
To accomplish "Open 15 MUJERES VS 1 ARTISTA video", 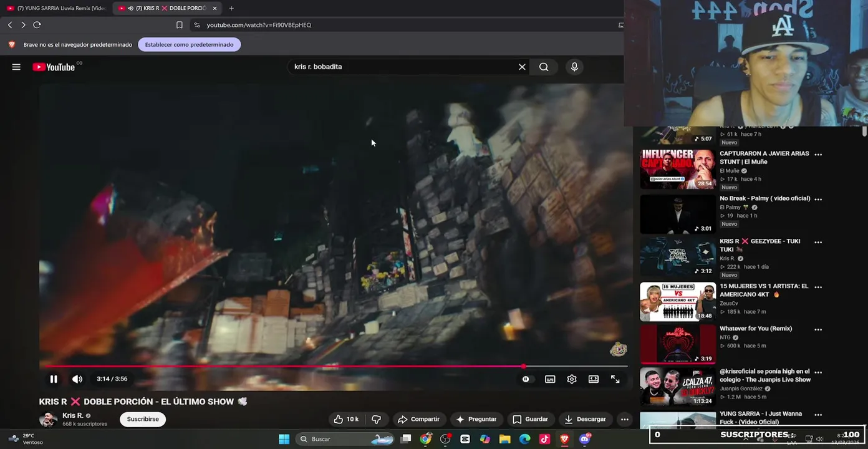I will 678,302.
